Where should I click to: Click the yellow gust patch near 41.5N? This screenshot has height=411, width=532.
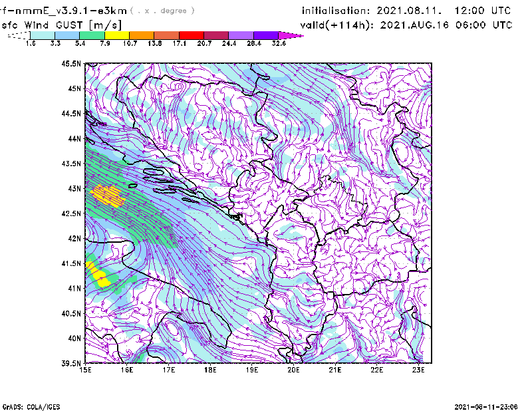tap(98, 274)
